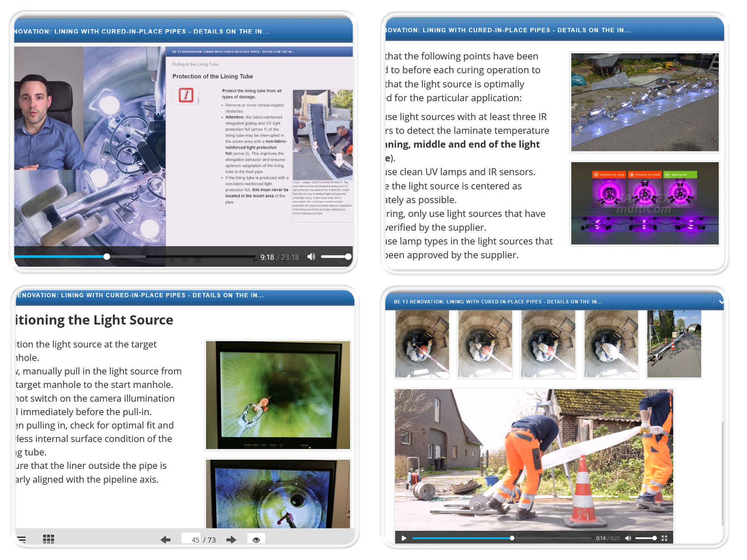Click the red exclamation warning icon
The width and height of the screenshot is (747, 560).
[186, 95]
